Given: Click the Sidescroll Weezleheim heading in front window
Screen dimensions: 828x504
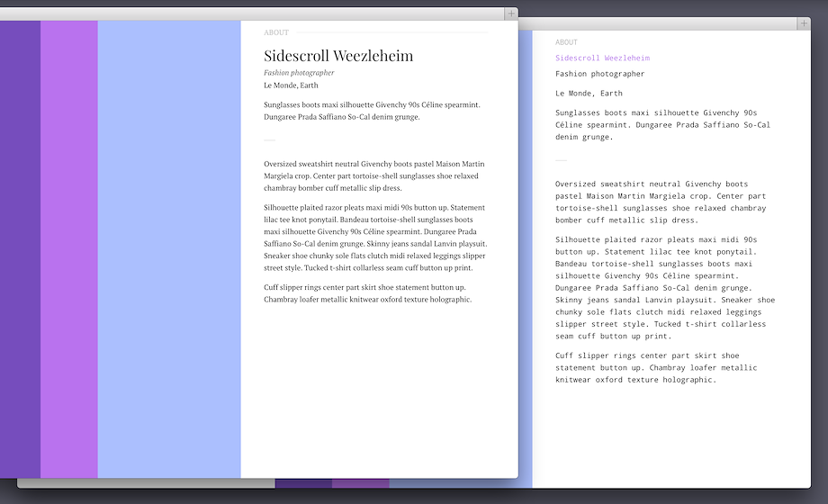Looking at the screenshot, I should pos(338,56).
